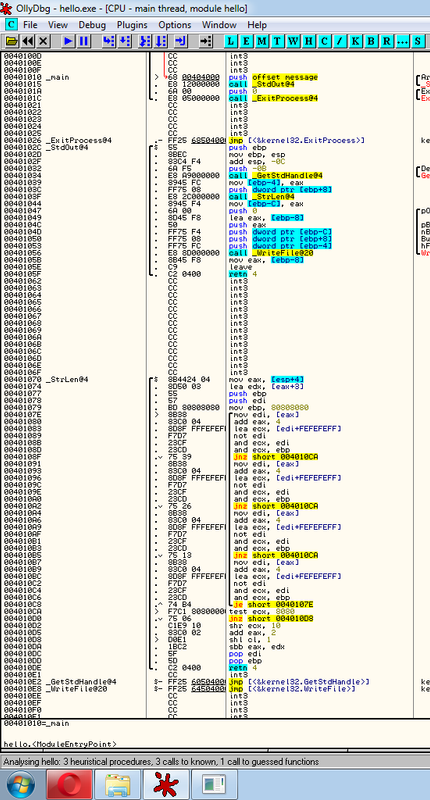Open the Plugins menu

click(132, 24)
